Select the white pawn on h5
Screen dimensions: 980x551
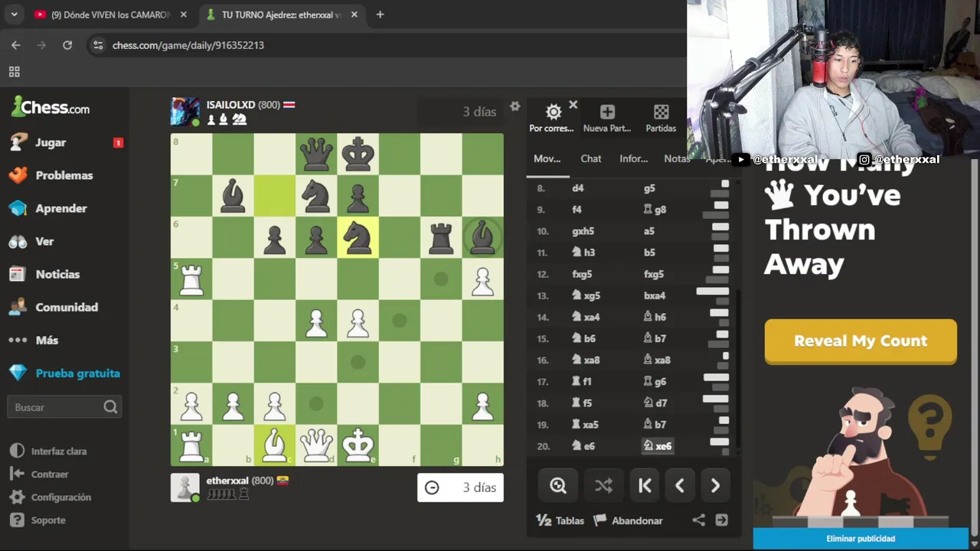[482, 279]
